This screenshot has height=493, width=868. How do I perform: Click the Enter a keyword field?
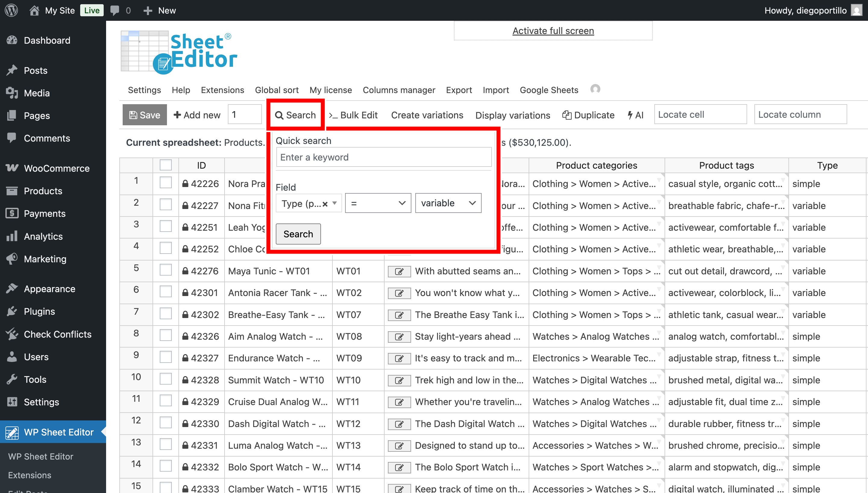coord(384,157)
